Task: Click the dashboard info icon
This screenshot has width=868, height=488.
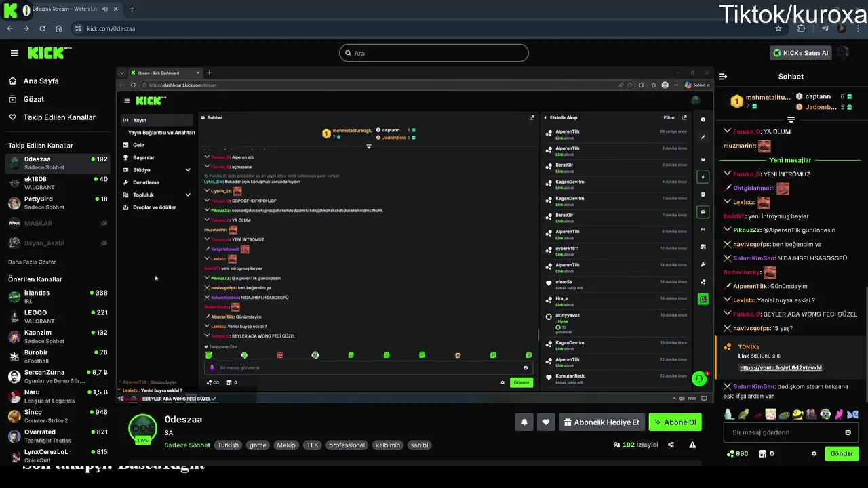Action: click(x=703, y=119)
